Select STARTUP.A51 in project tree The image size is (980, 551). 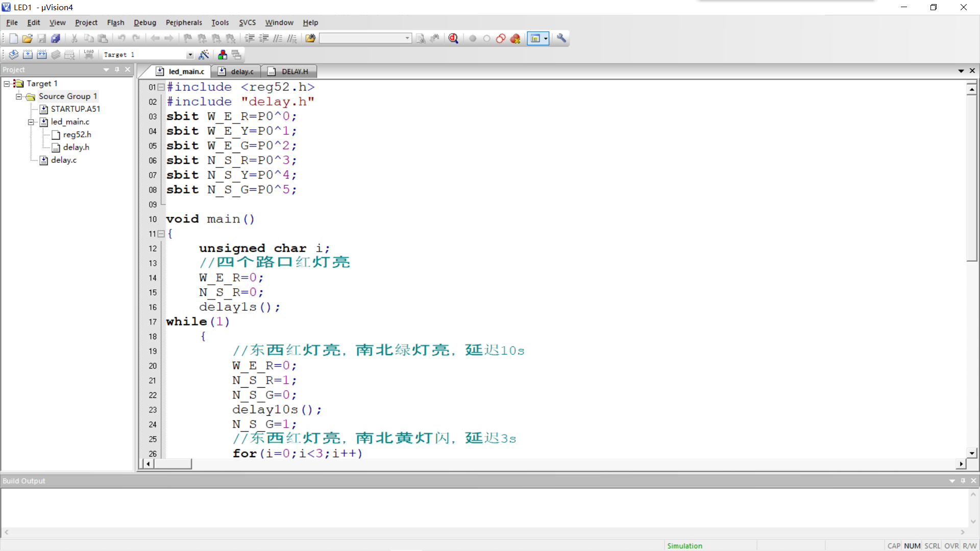(x=75, y=109)
